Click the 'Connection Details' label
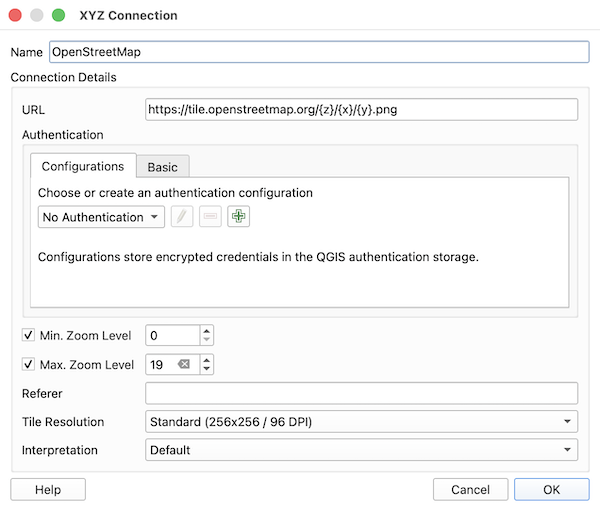This screenshot has height=511, width=600. [64, 77]
